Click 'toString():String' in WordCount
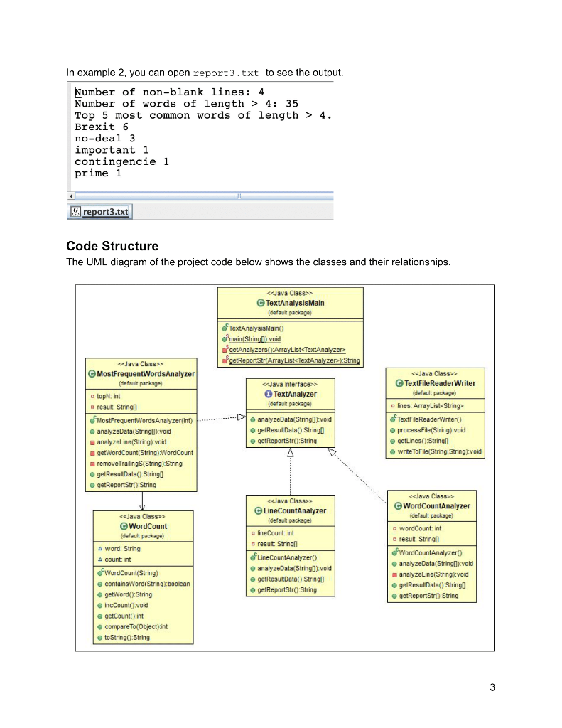The image size is (562, 728). 127,638
